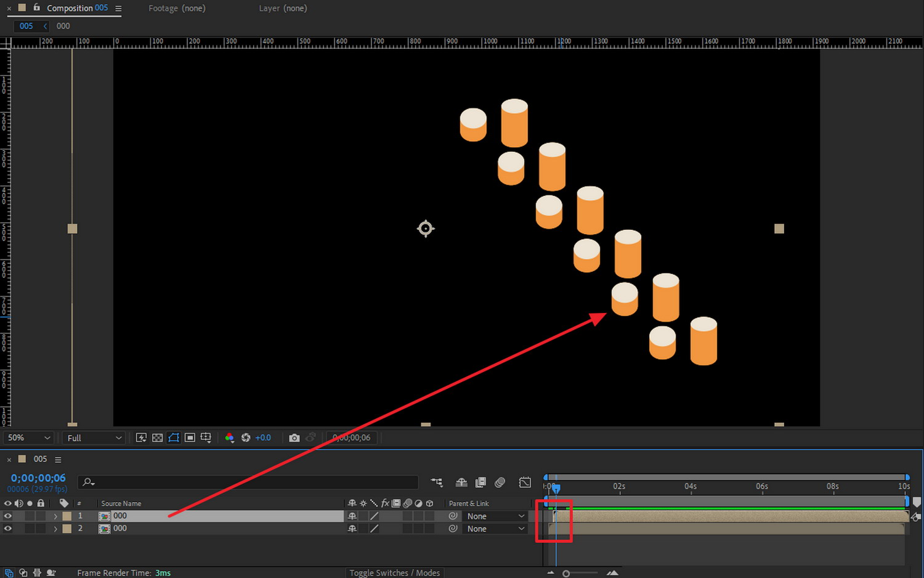Screen dimensions: 924x578
Task: Click the 0;00;00;06 current time display
Action: (x=38, y=478)
